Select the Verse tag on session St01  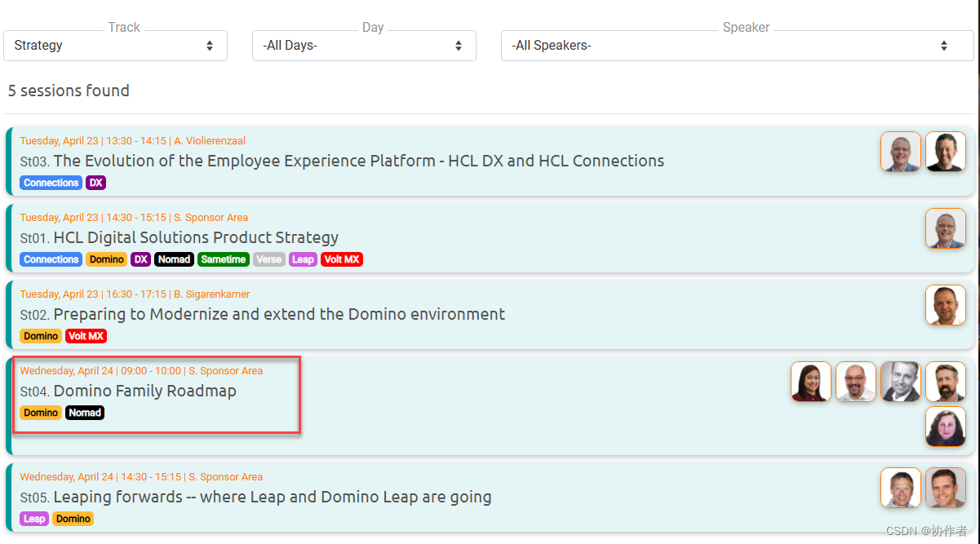(269, 259)
